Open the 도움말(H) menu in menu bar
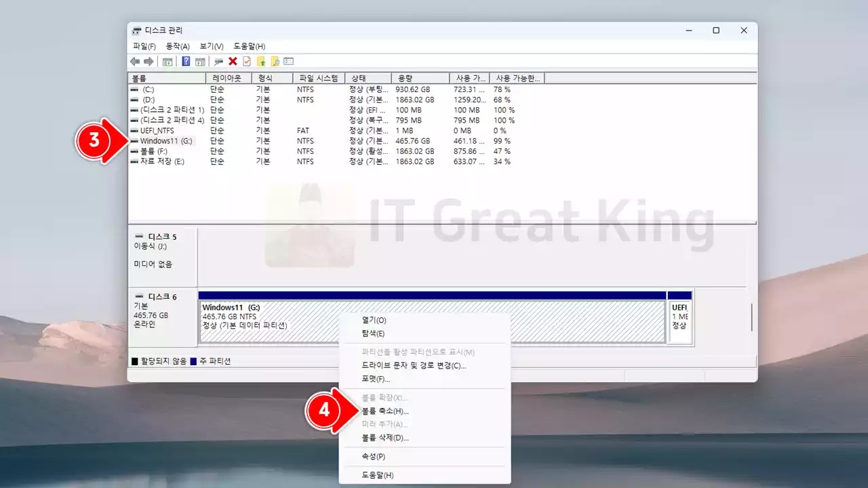868x488 pixels. pyautogui.click(x=250, y=46)
